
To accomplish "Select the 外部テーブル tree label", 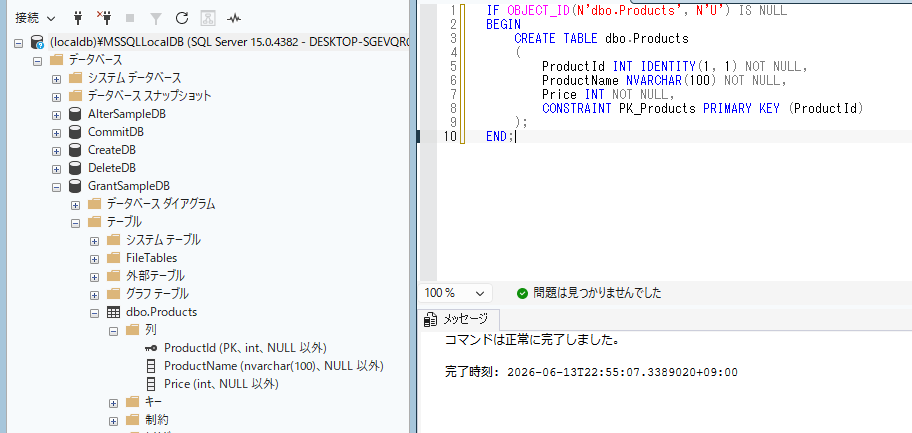I will (155, 276).
